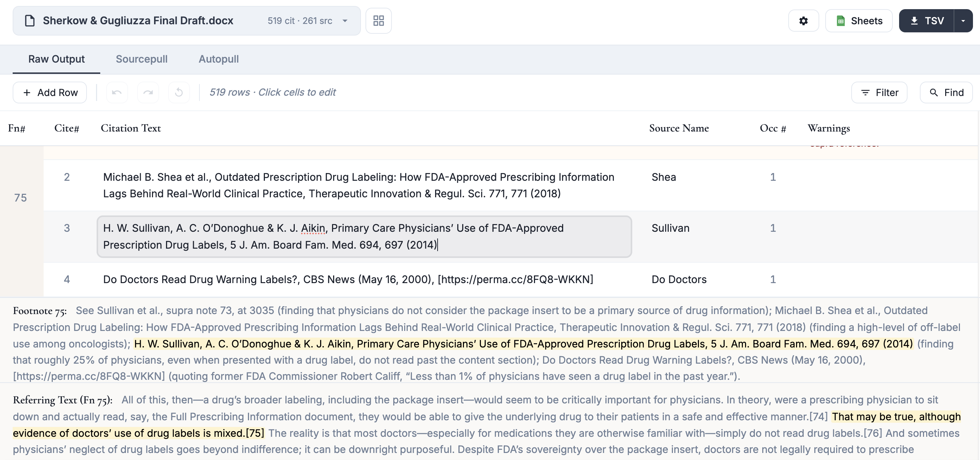Open the document in Google Sheets

(859, 20)
